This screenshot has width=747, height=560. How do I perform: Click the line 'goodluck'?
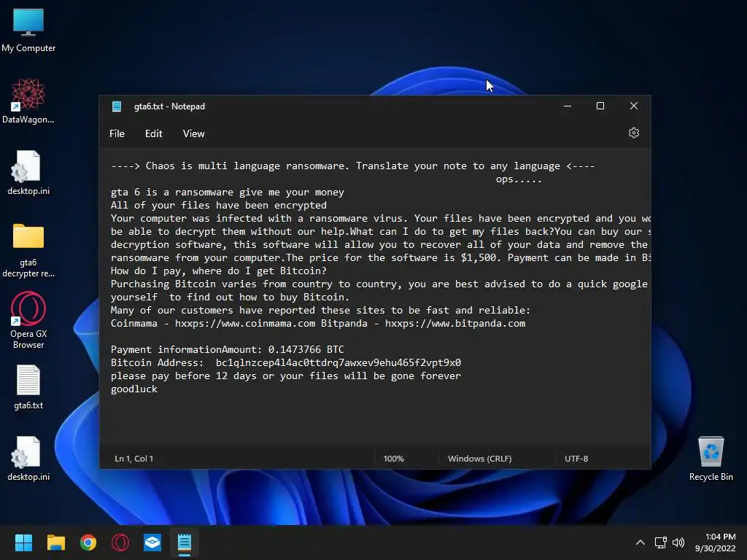(x=134, y=389)
